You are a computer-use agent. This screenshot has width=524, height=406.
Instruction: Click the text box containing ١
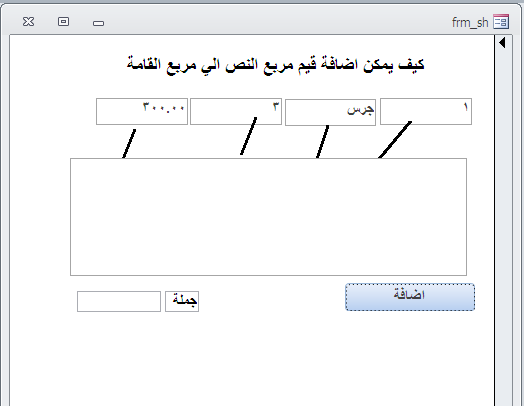[426, 111]
